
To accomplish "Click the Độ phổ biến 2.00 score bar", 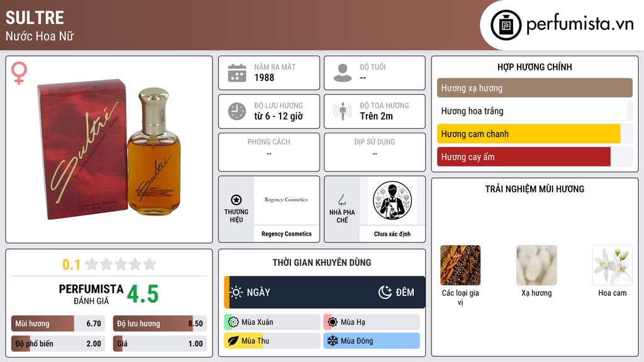I will tap(58, 344).
